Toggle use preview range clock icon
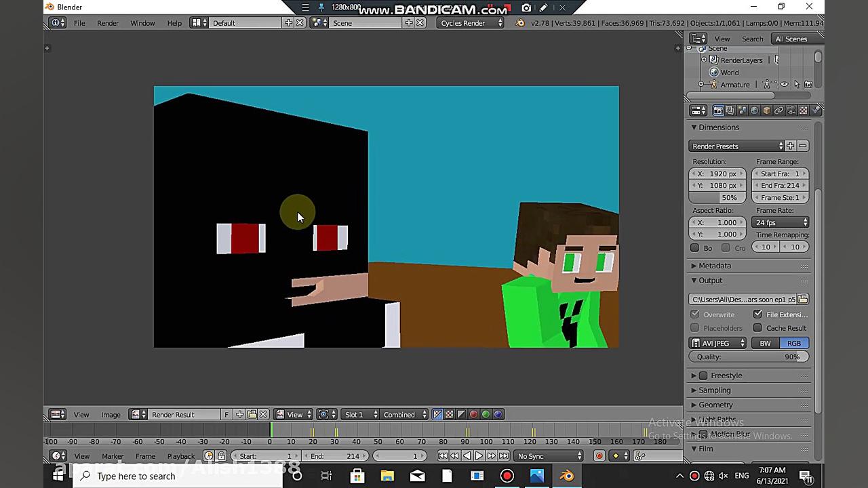Screen dimensions: 868x488 pyautogui.click(x=209, y=456)
